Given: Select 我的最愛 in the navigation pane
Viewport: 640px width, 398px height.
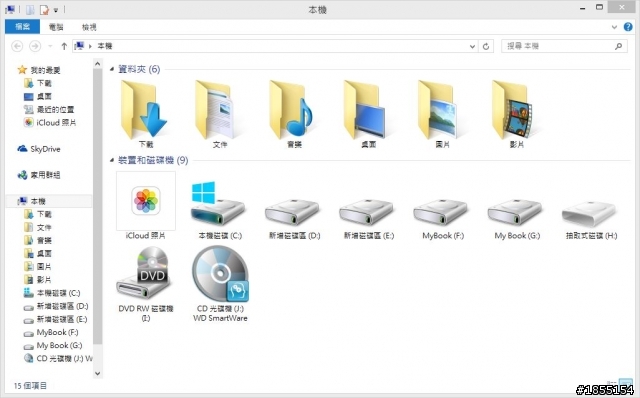Looking at the screenshot, I should point(45,70).
